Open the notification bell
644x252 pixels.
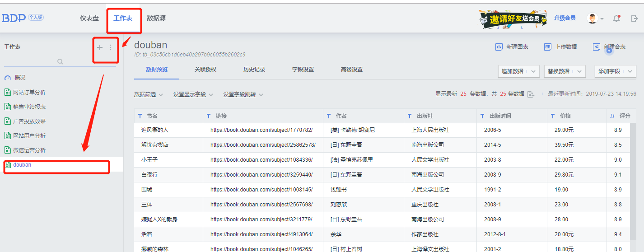point(616,19)
